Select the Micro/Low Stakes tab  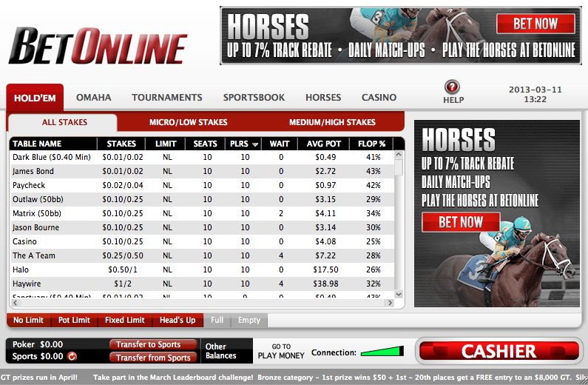point(188,122)
